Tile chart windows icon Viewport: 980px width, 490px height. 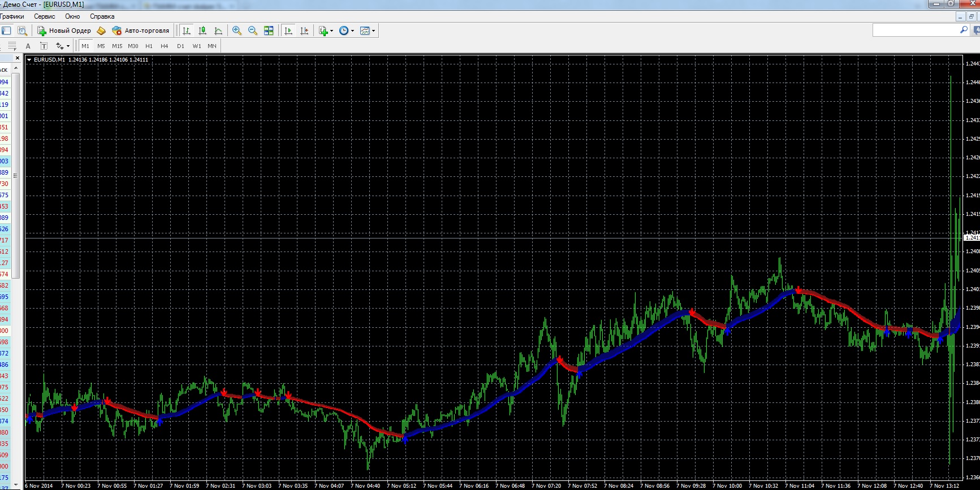pos(269,31)
